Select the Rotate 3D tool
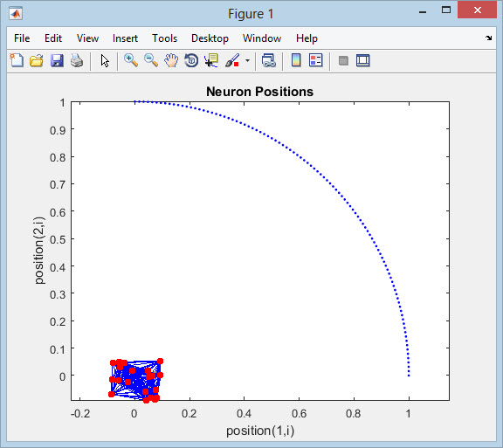 point(191,60)
